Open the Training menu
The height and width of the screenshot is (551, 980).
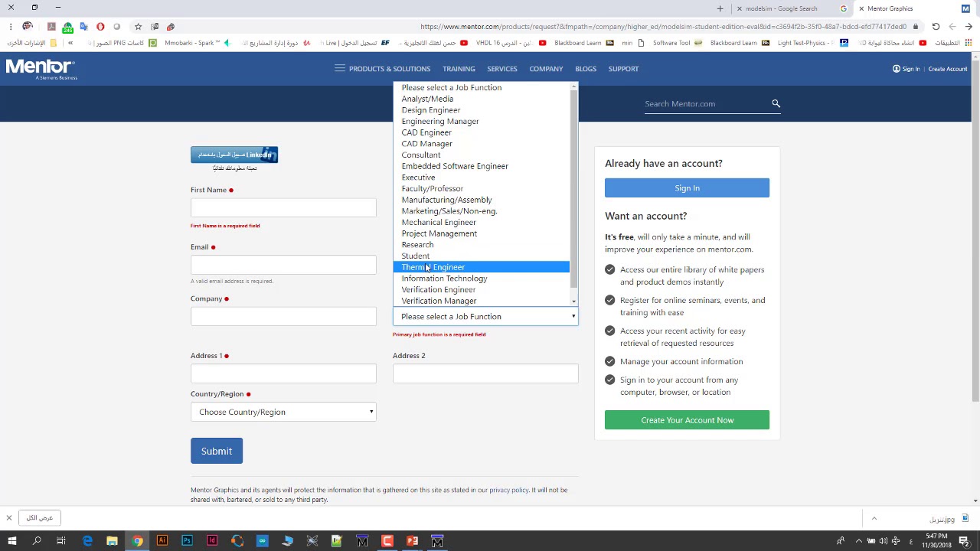click(459, 69)
